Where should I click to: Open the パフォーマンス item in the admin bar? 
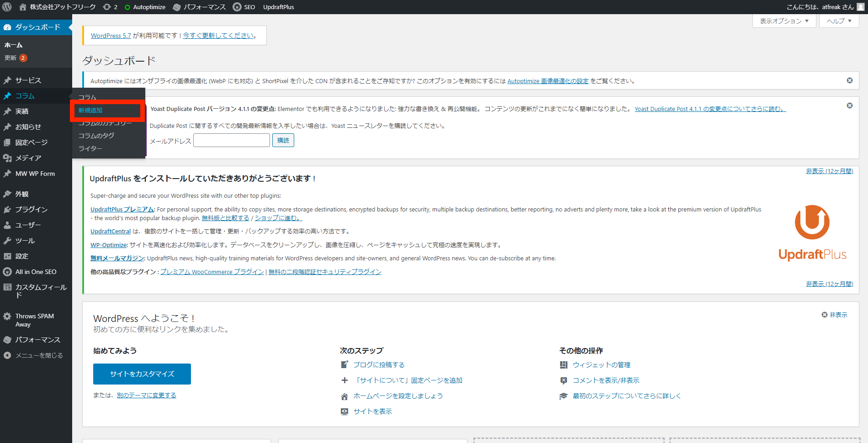pos(199,7)
